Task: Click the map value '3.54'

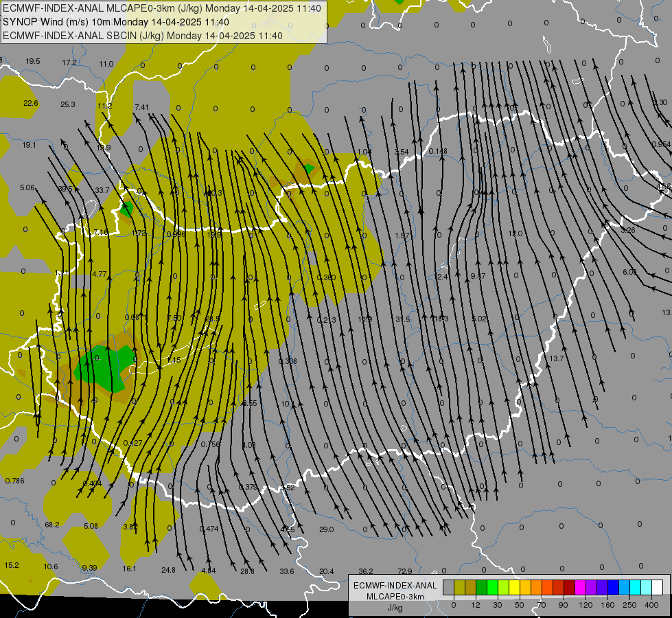Action: tap(402, 152)
